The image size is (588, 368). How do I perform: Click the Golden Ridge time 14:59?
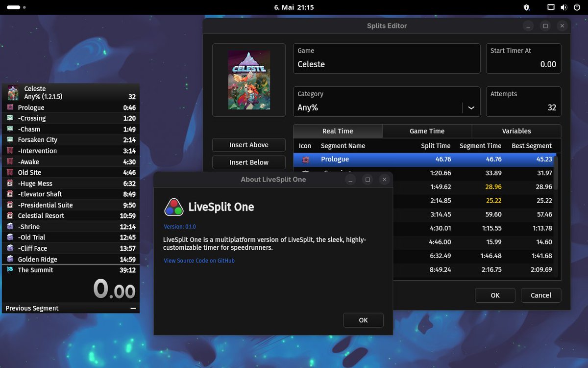[x=127, y=259]
